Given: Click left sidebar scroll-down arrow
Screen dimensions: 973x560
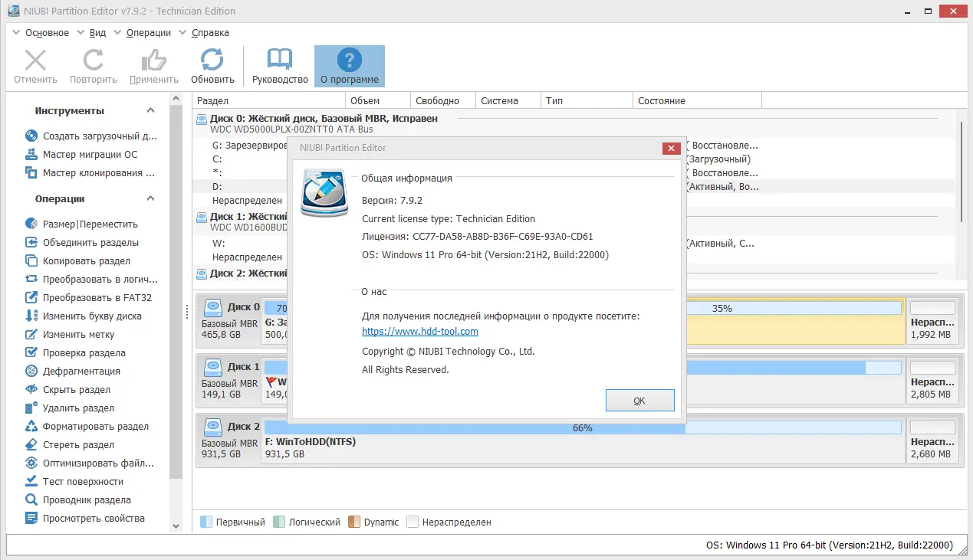Looking at the screenshot, I should coord(176,527).
